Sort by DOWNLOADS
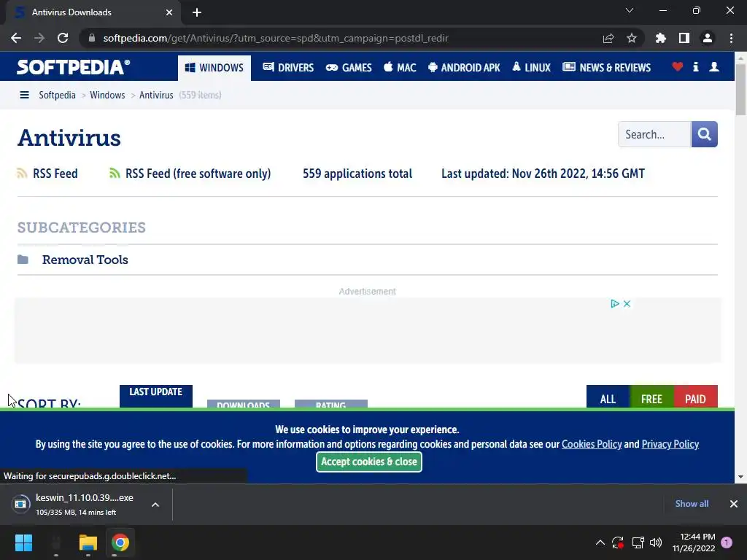The image size is (747, 560). point(244,404)
